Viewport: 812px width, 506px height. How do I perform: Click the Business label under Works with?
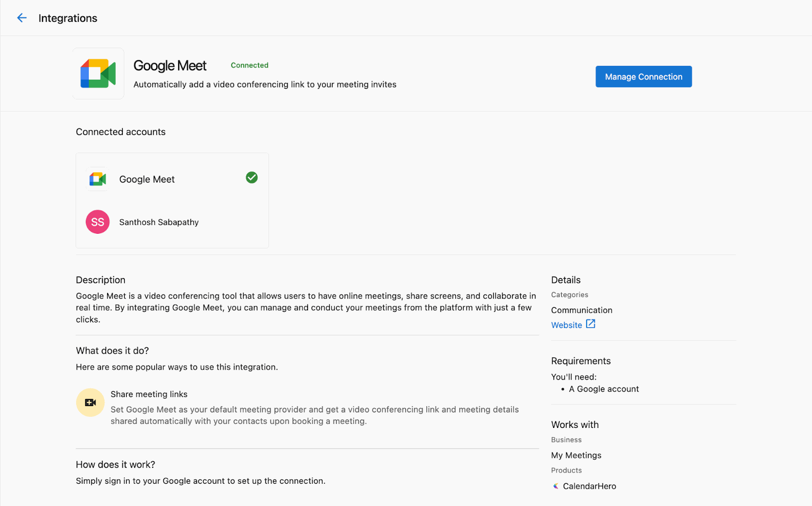566,440
